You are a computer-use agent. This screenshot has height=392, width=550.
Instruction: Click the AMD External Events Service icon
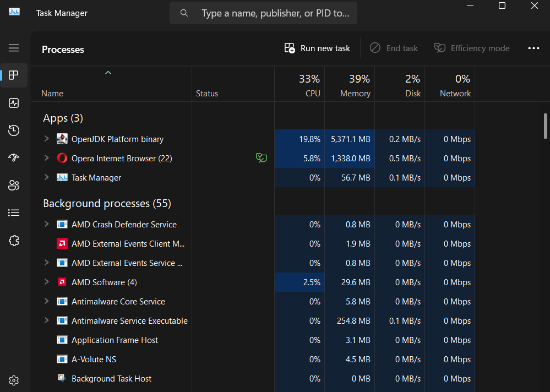pos(62,263)
